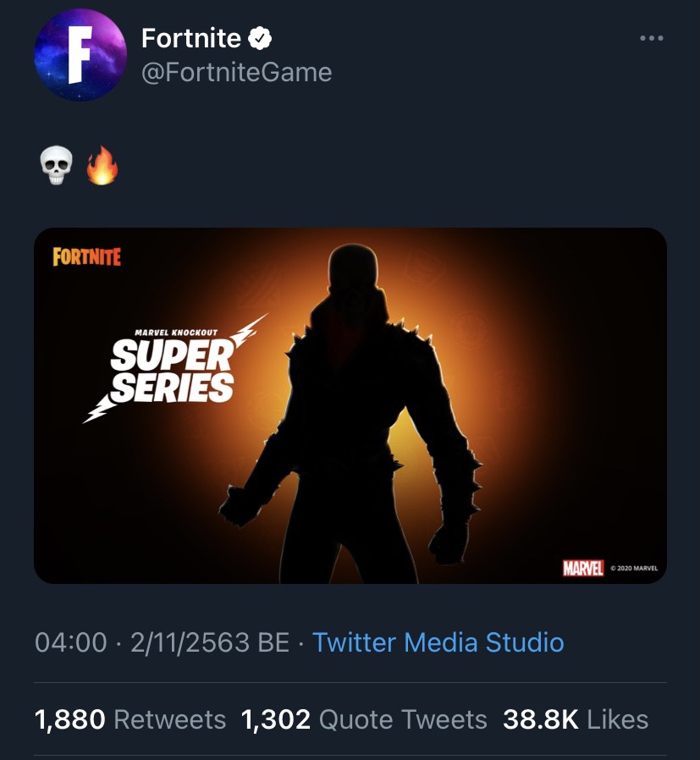
Task: Tap the Fortnite profile avatar
Action: pos(80,55)
